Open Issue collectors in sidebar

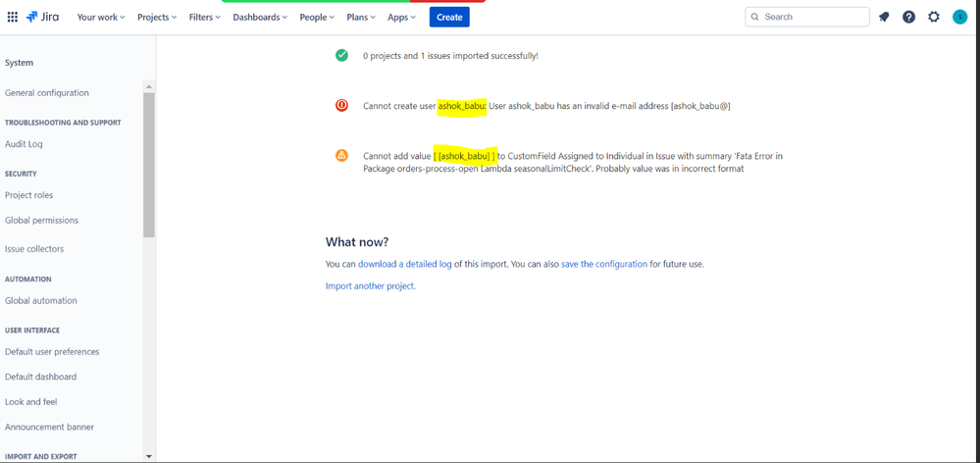click(34, 249)
